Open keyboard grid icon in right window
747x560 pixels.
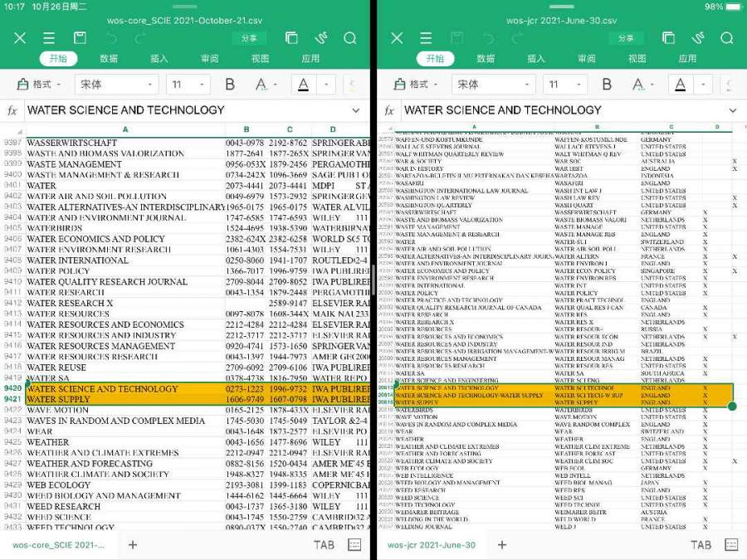(x=731, y=545)
